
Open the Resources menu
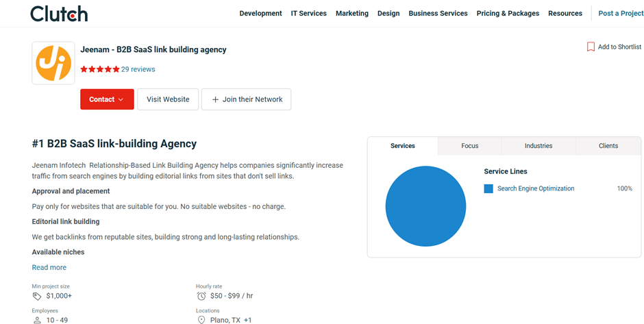click(x=565, y=14)
